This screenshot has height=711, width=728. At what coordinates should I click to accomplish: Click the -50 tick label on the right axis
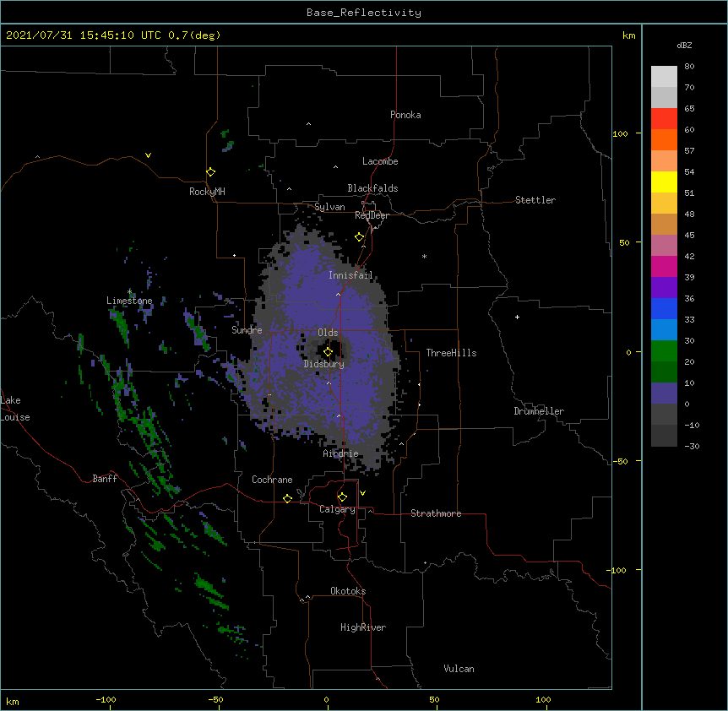(620, 461)
